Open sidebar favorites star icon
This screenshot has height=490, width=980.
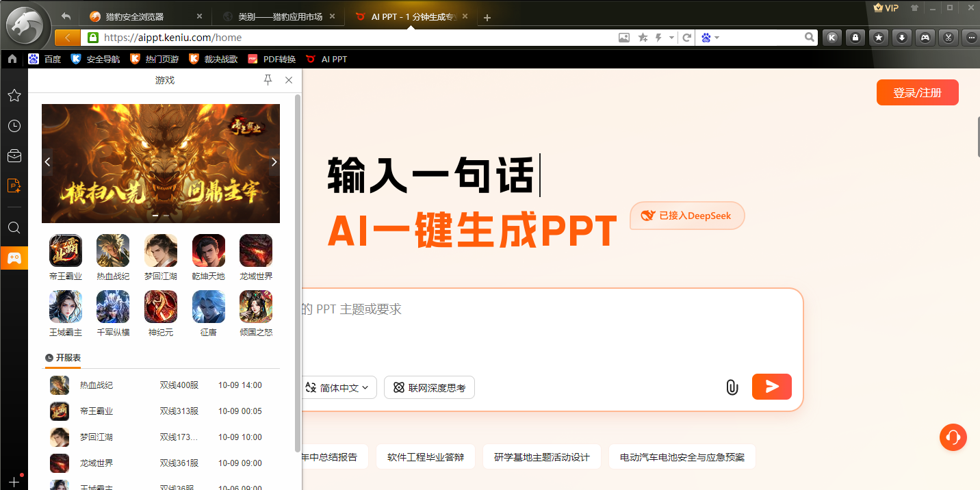(14, 95)
